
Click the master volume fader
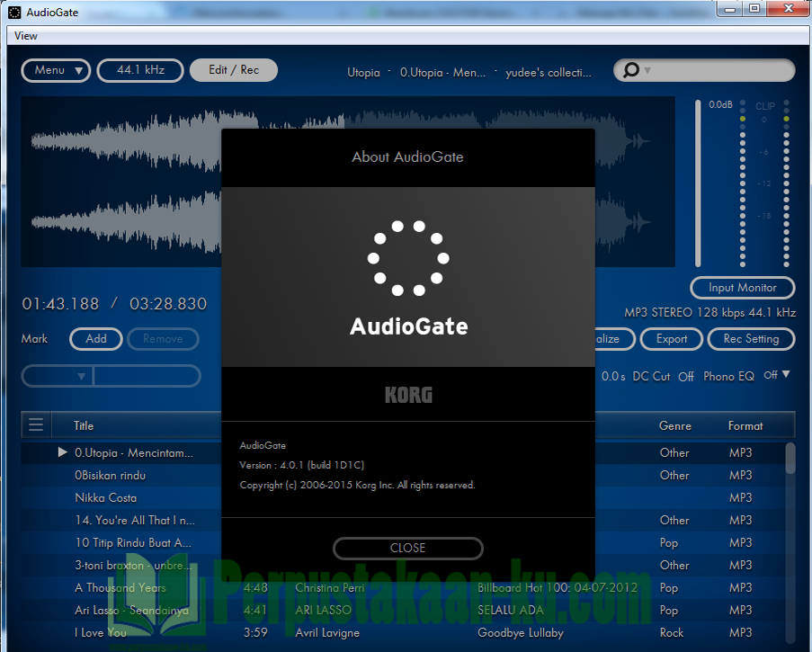(698, 183)
